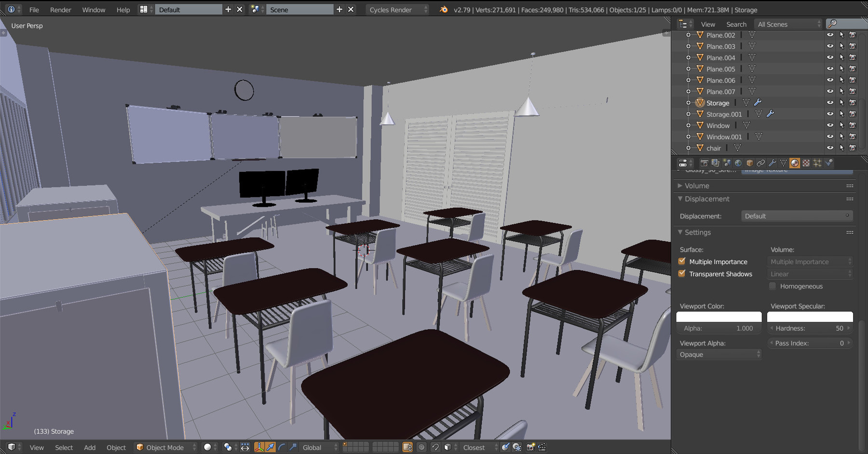
Task: Open the Render properties tab (camera icon)
Action: coord(705,163)
